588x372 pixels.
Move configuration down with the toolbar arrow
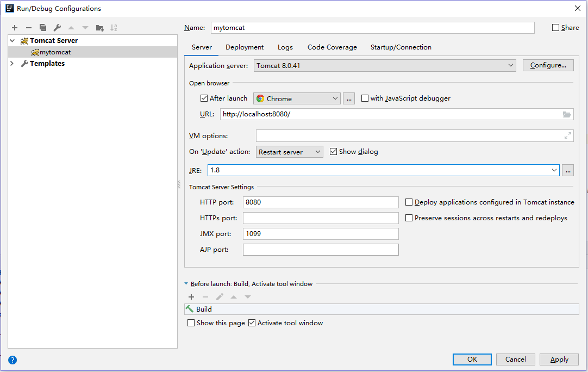click(85, 27)
